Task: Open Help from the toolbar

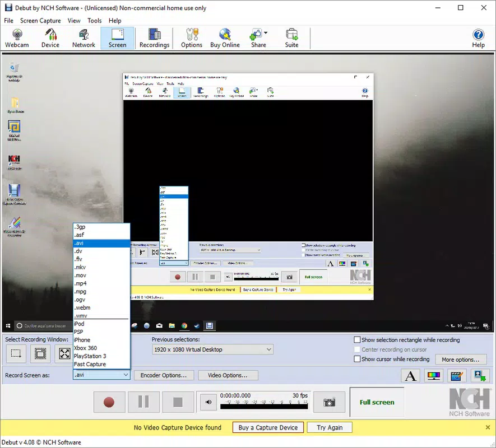Action: [478, 38]
